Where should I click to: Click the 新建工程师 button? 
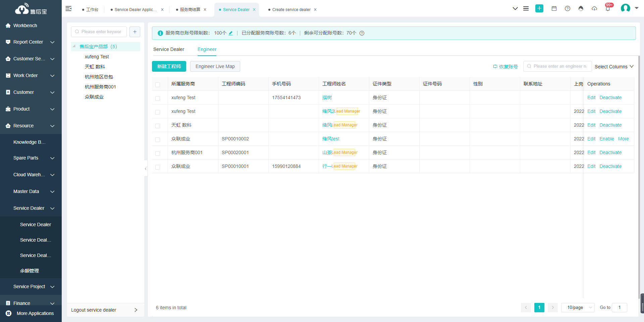coord(169,66)
